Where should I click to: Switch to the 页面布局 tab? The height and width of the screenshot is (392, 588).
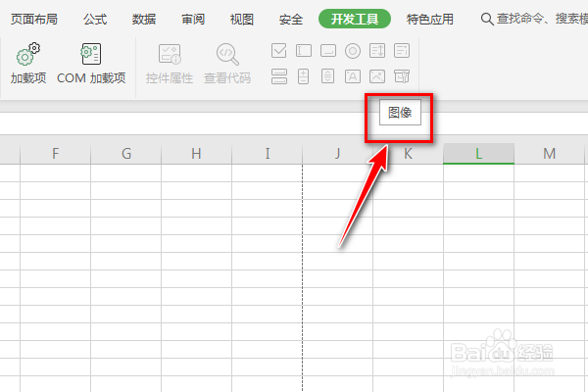click(34, 19)
